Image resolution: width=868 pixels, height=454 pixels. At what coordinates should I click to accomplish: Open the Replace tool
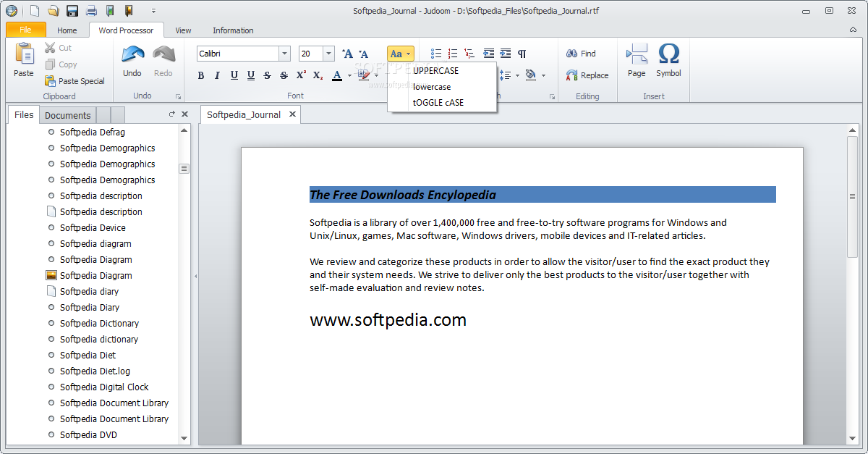[587, 75]
